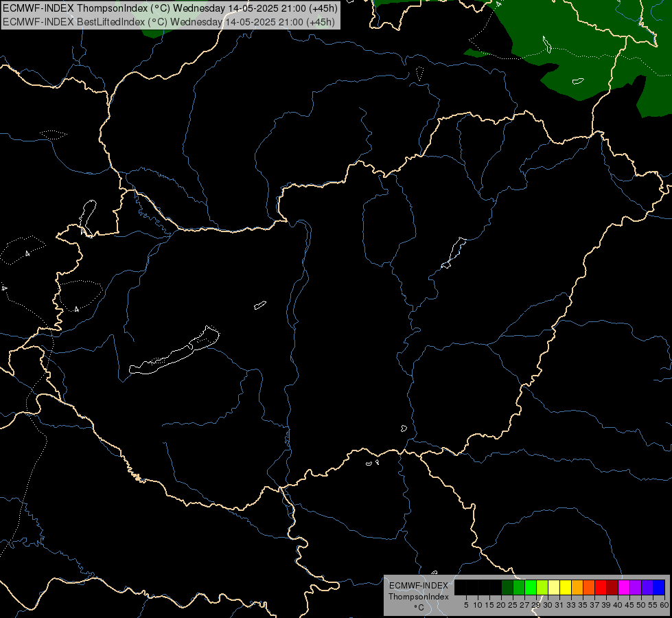Click the dark green 20–25 legend swatch
This screenshot has width=672, height=618.
coord(507,587)
